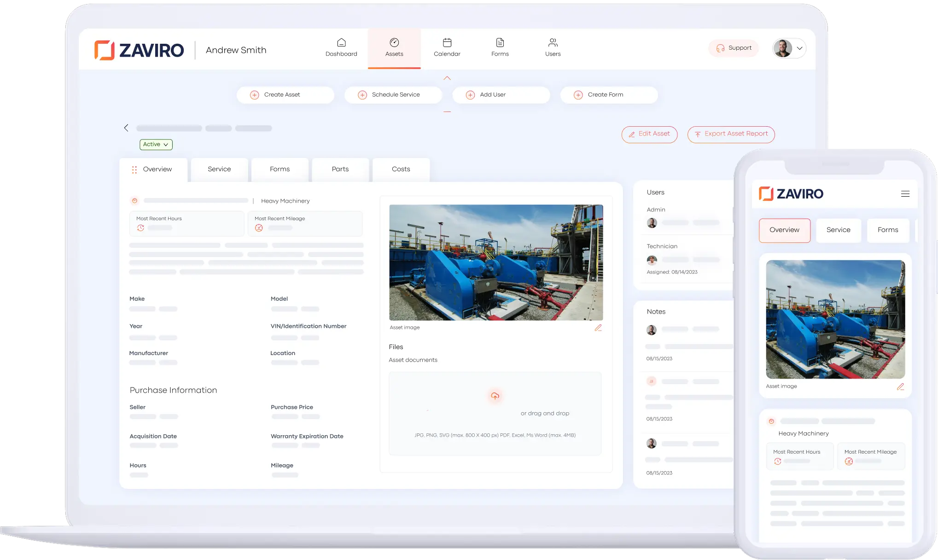Image resolution: width=938 pixels, height=560 pixels.
Task: Expand the Active status dropdown
Action: point(156,145)
